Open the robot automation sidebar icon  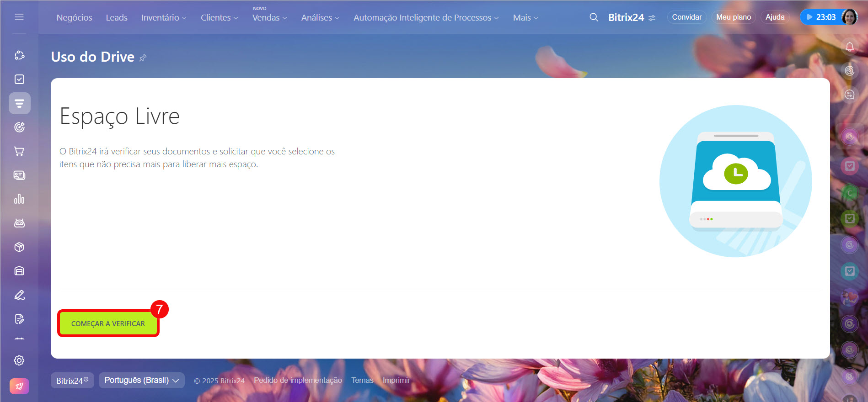[x=19, y=223]
